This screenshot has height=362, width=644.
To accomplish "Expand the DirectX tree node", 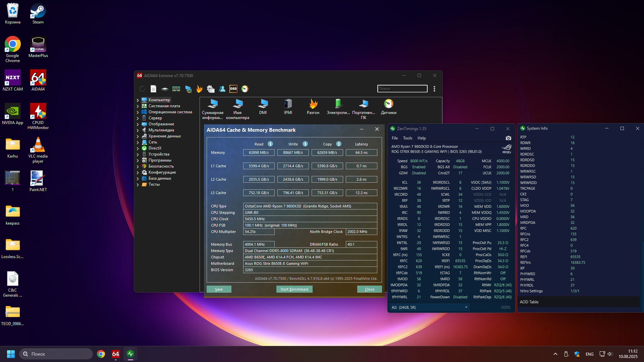I will 138,148.
